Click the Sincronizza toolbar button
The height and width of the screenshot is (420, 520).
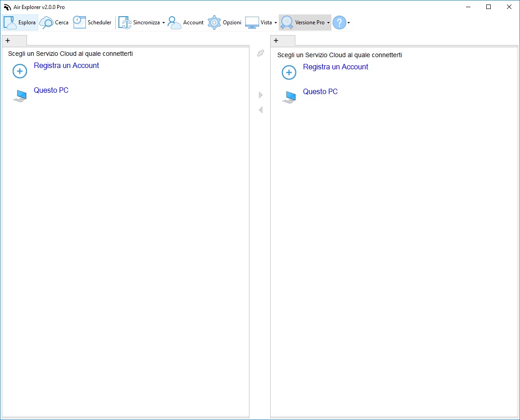pyautogui.click(x=139, y=23)
